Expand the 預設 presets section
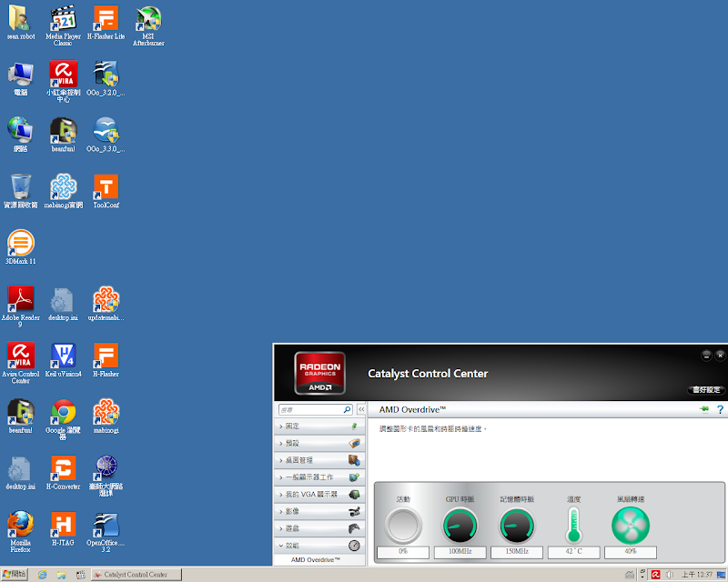Screen dimensions: 728x582 point(319,443)
